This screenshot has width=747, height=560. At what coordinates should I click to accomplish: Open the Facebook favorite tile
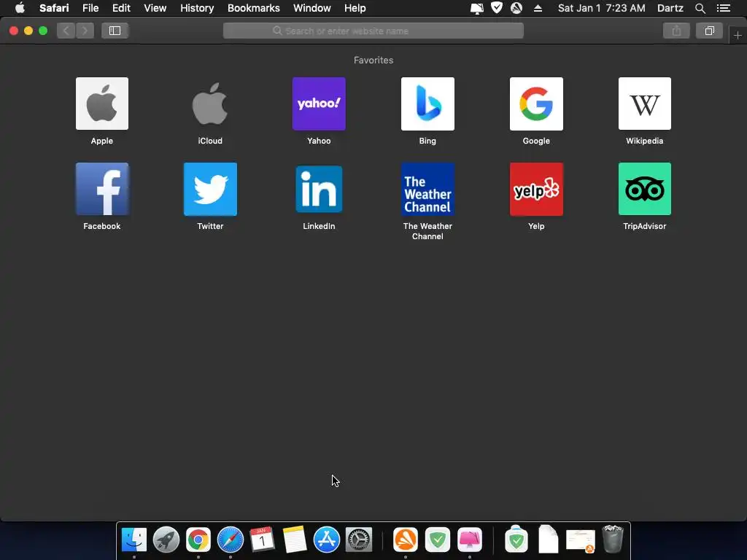click(x=102, y=189)
